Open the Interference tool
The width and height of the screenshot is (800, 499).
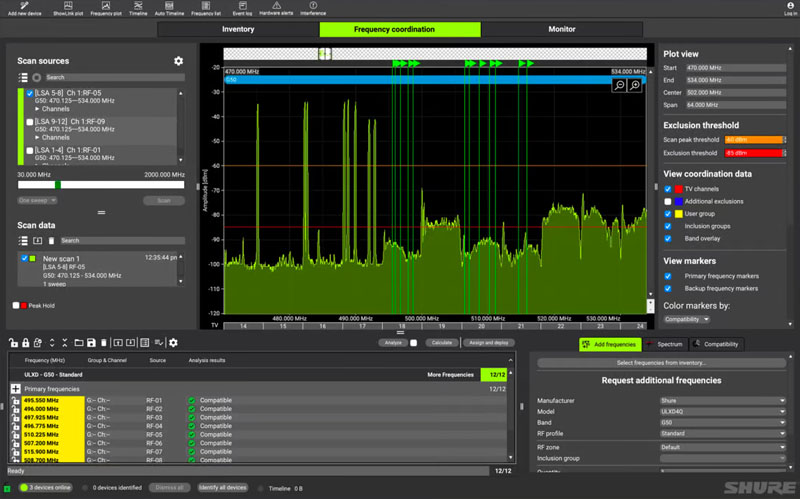[313, 8]
